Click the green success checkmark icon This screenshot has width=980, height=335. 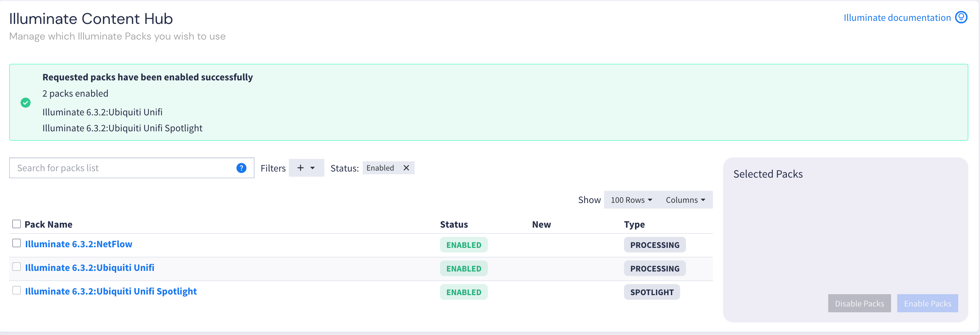pos(25,102)
